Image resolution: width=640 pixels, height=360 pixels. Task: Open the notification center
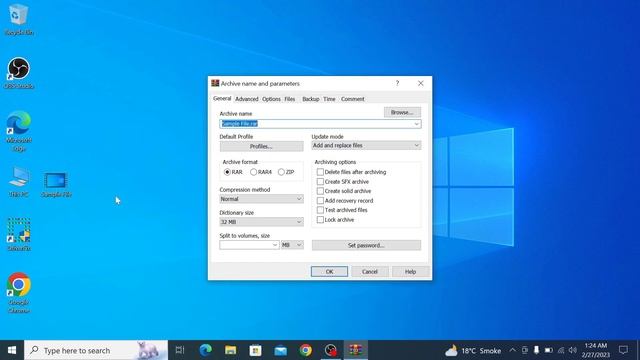623,350
